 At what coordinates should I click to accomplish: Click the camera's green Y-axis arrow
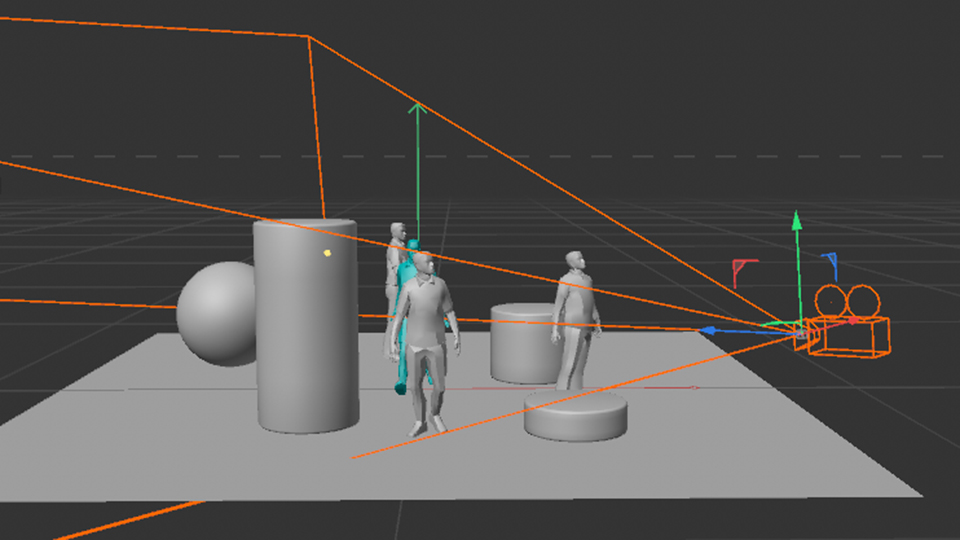coord(796,225)
